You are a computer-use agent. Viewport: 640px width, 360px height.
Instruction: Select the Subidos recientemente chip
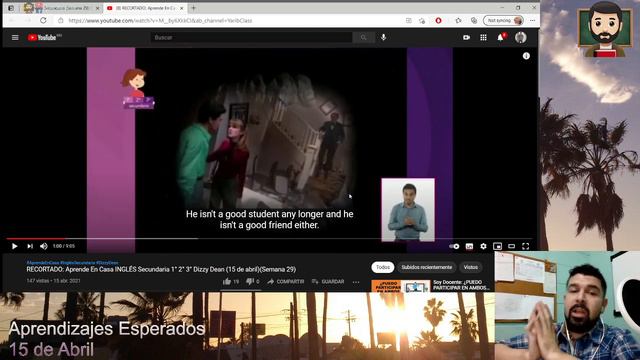(x=427, y=267)
